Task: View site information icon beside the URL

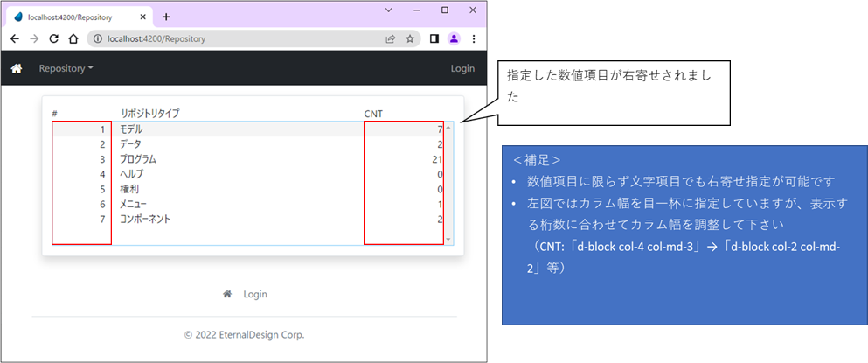Action: [x=97, y=39]
